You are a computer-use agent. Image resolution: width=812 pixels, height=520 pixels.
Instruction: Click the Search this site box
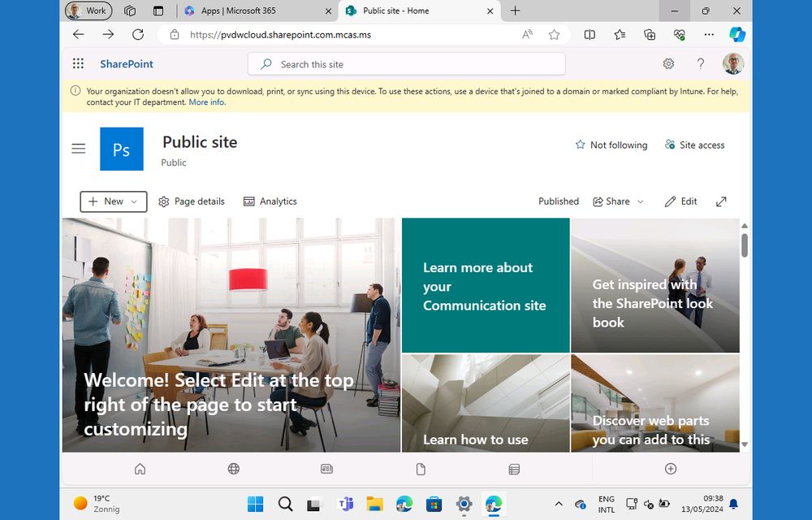(407, 64)
